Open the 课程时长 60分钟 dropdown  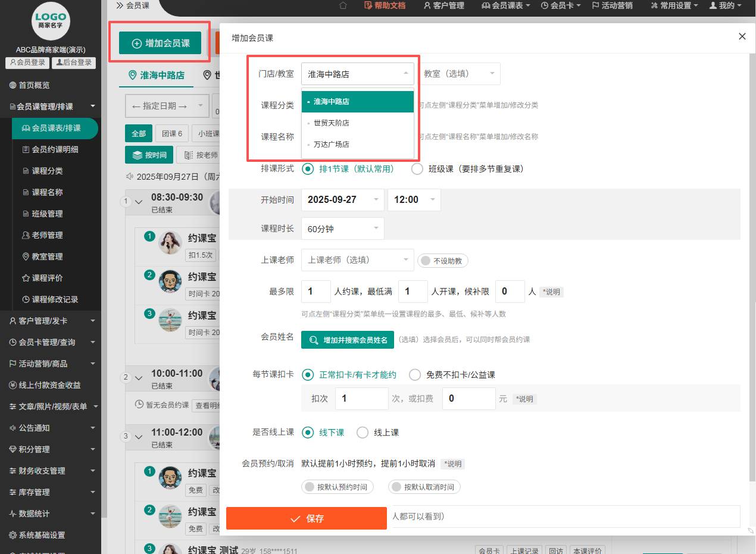point(342,229)
